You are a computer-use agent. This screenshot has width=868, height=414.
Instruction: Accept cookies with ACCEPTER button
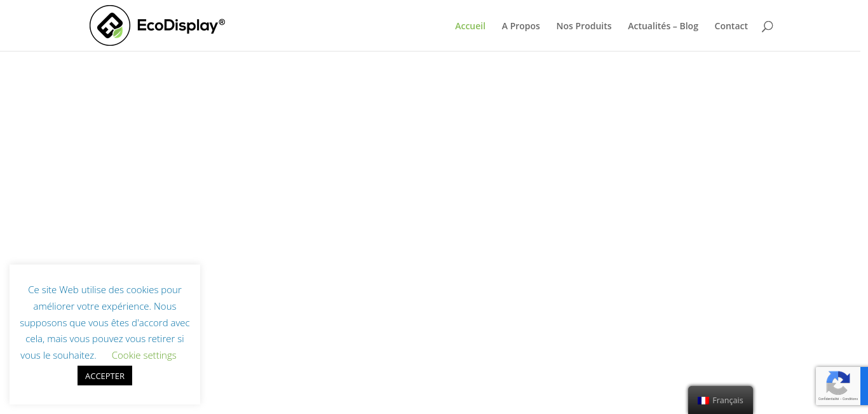click(x=105, y=376)
